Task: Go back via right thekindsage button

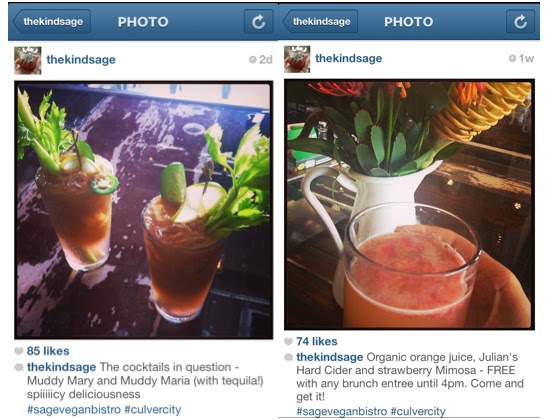Action: tap(320, 21)
